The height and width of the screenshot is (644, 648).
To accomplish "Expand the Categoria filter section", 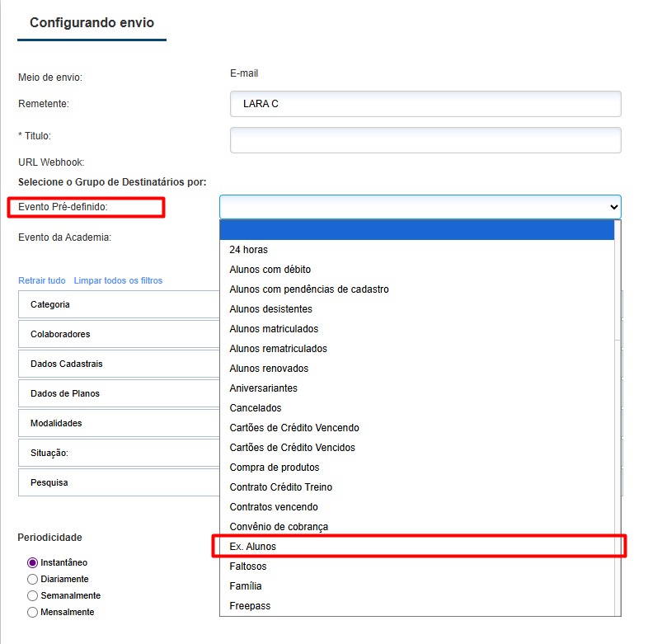I will click(115, 304).
